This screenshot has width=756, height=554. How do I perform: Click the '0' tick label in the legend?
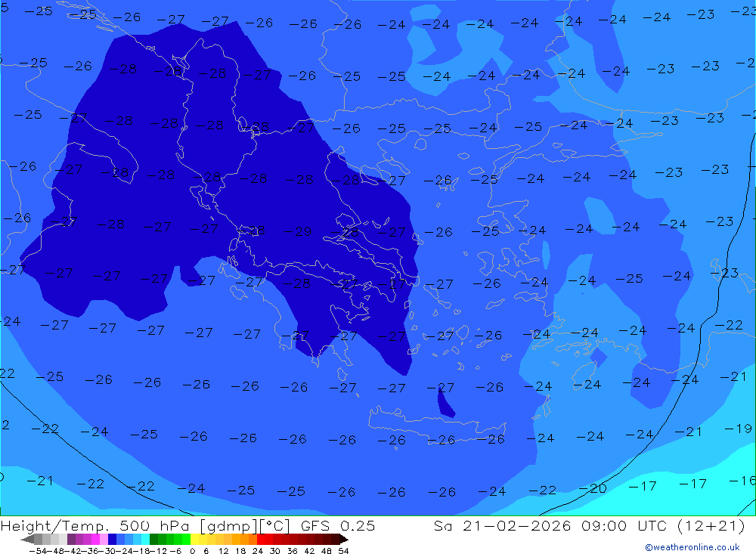click(192, 551)
